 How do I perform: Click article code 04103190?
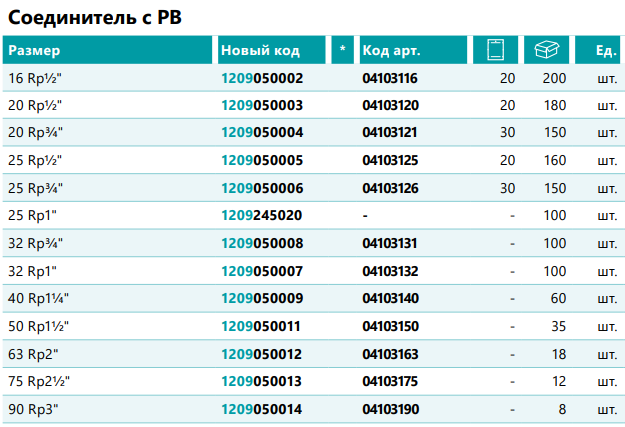tap(391, 409)
